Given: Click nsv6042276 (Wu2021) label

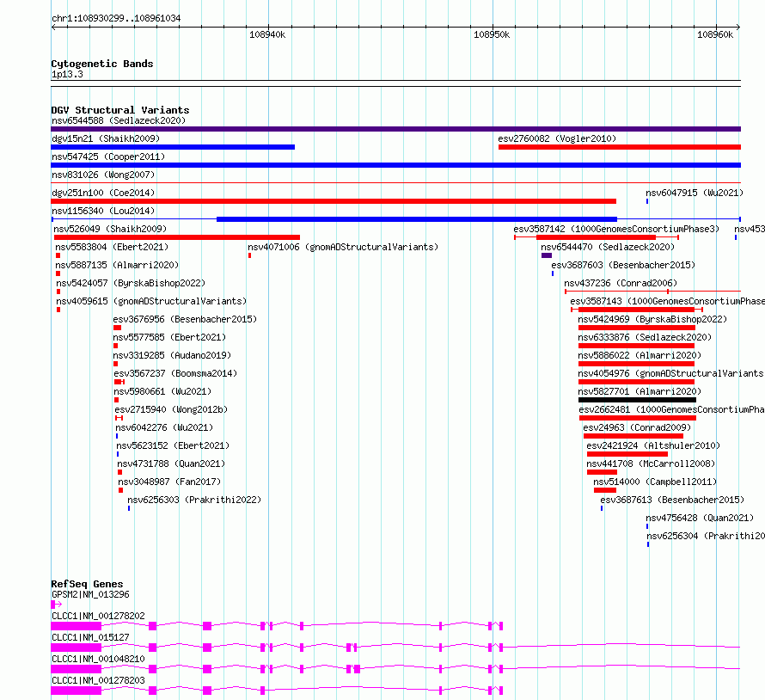Looking at the screenshot, I should point(164,427).
